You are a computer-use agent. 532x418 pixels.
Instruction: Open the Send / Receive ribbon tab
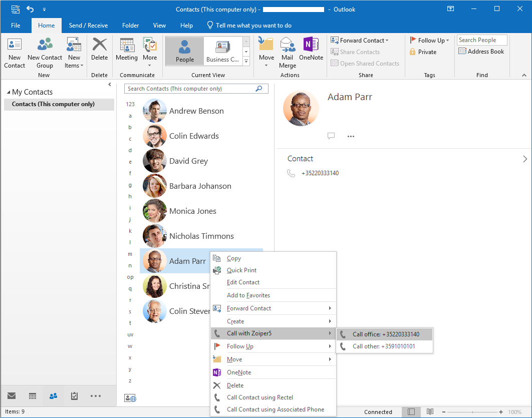[88, 26]
